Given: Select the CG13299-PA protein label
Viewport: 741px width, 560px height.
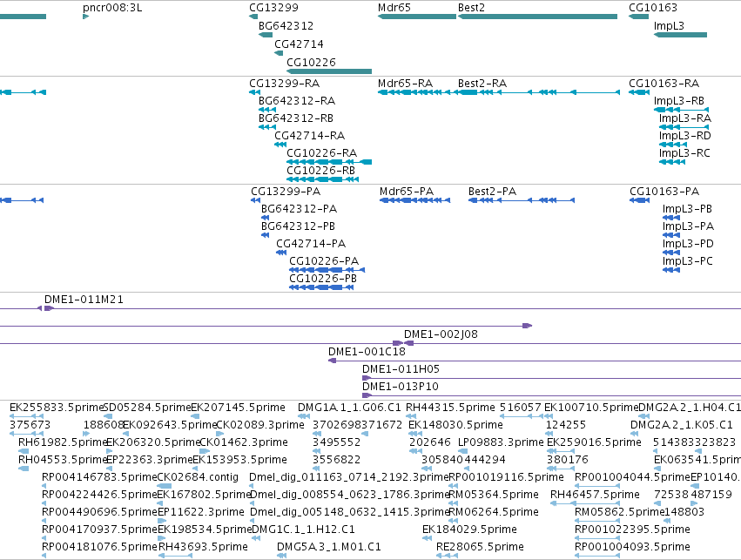Looking at the screenshot, I should click(x=286, y=192).
